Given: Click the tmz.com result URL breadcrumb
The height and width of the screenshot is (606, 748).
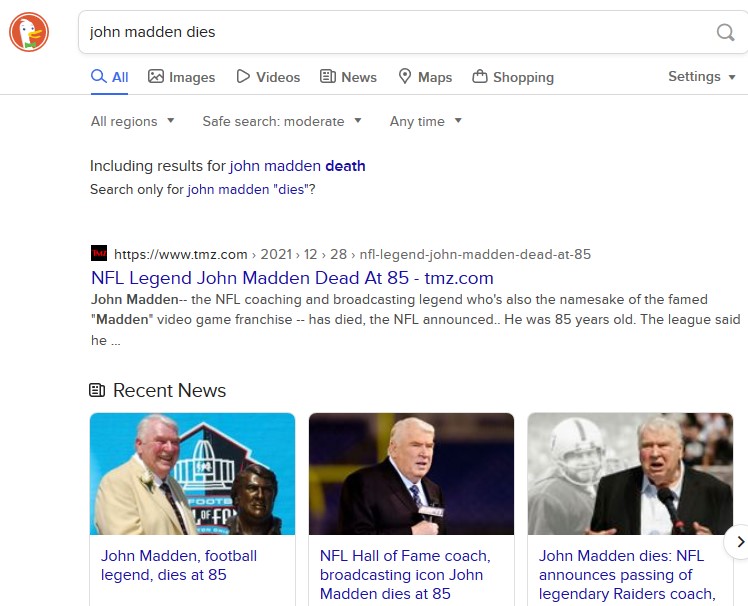Looking at the screenshot, I should [x=352, y=254].
